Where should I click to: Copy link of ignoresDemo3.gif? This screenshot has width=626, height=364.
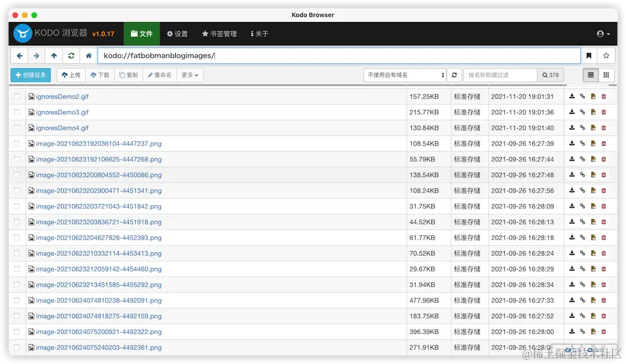click(582, 112)
